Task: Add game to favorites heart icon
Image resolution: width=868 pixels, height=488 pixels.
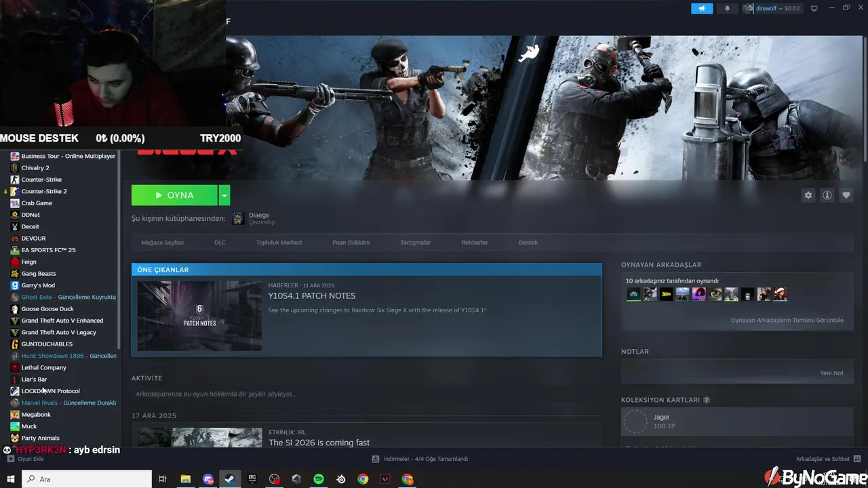Action: 846,195
